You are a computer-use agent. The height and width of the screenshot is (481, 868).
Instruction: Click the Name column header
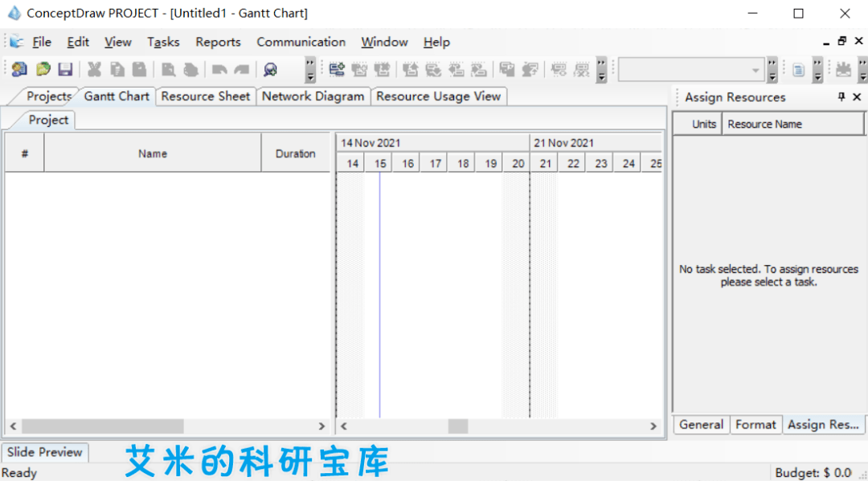[x=152, y=153]
